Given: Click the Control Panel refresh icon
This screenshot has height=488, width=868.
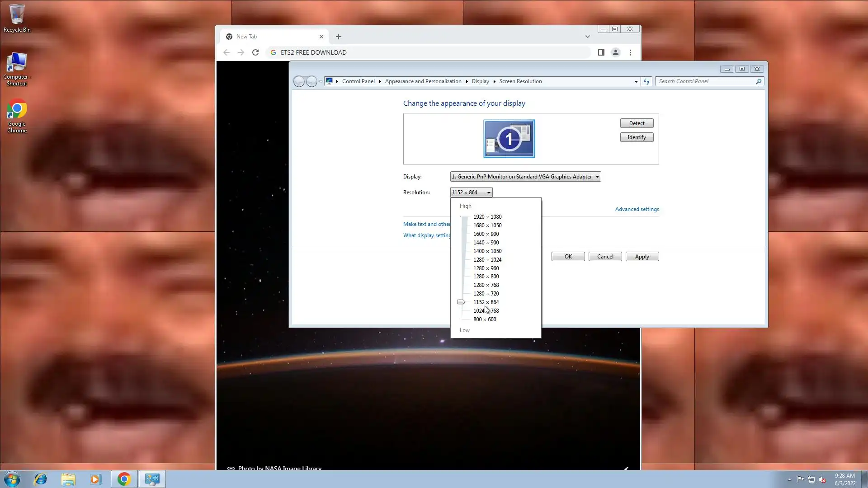Looking at the screenshot, I should click(x=646, y=81).
